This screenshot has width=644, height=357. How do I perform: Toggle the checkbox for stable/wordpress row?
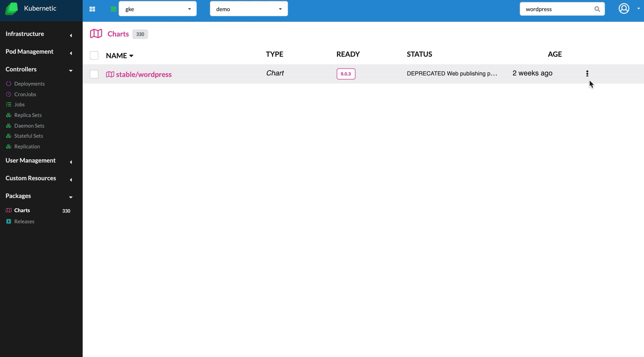[x=94, y=74]
